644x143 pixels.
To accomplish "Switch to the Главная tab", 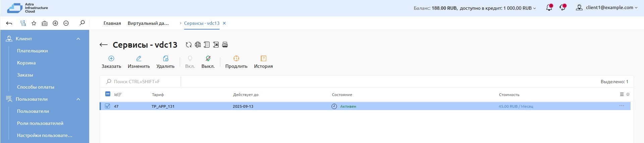I will [112, 23].
